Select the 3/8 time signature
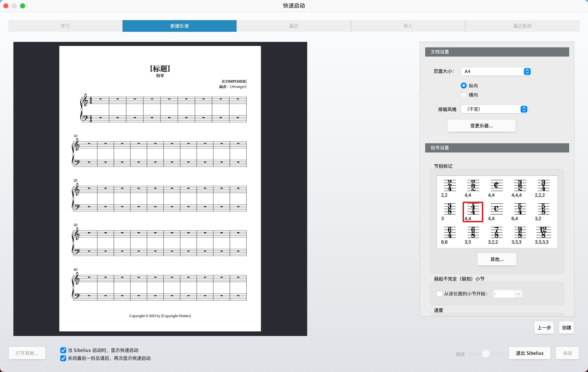 (449, 212)
